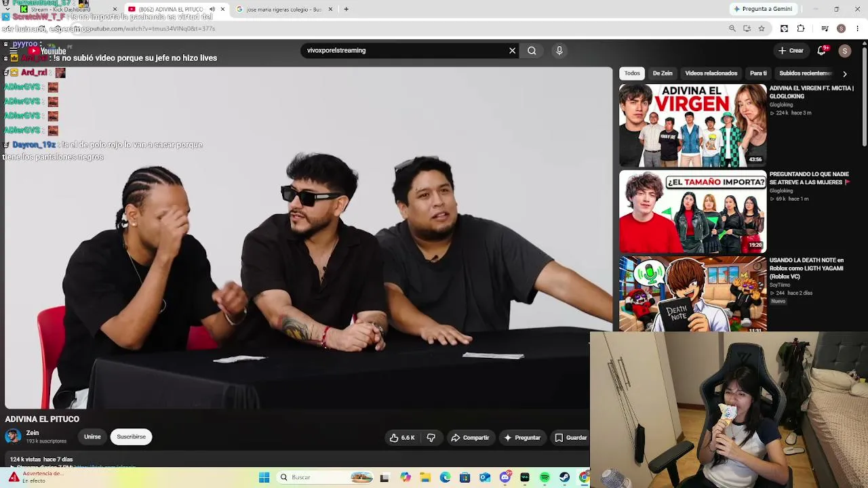
Task: Select the Videos relacionados filter chip
Action: pyautogui.click(x=711, y=73)
